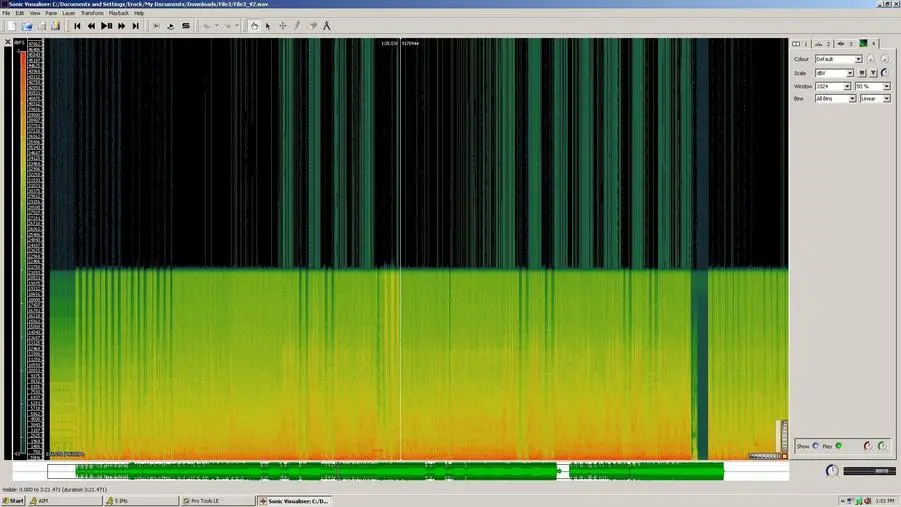This screenshot has height=507, width=901.
Task: Rewind to start of audio
Action: point(77,26)
